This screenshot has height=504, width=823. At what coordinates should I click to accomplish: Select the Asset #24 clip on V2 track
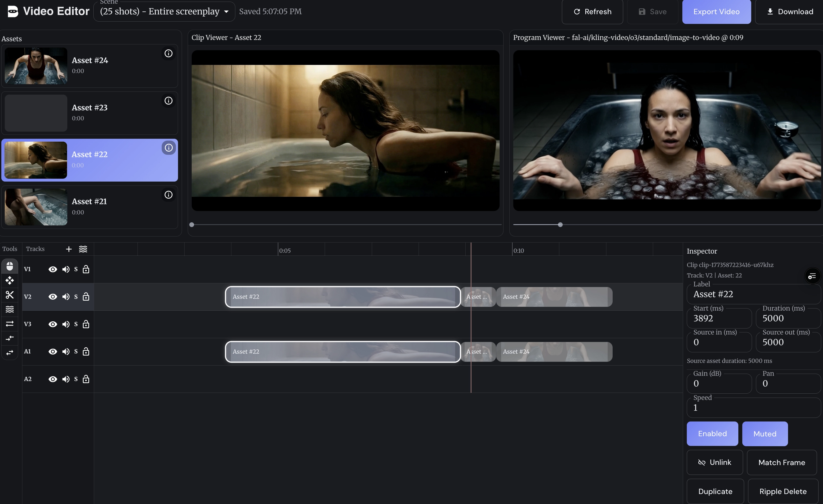(554, 297)
